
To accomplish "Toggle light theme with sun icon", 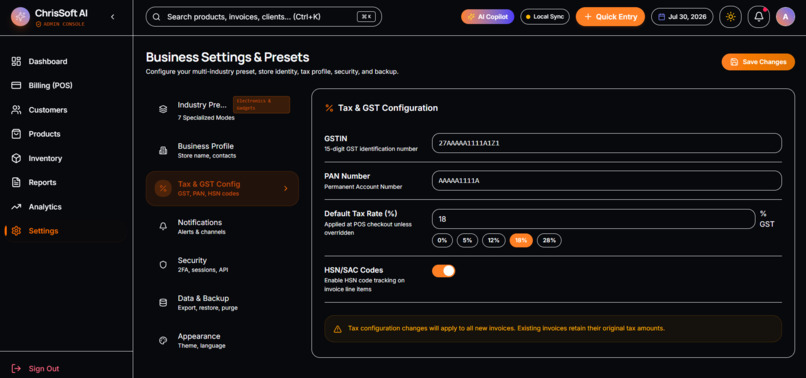I will (x=730, y=16).
